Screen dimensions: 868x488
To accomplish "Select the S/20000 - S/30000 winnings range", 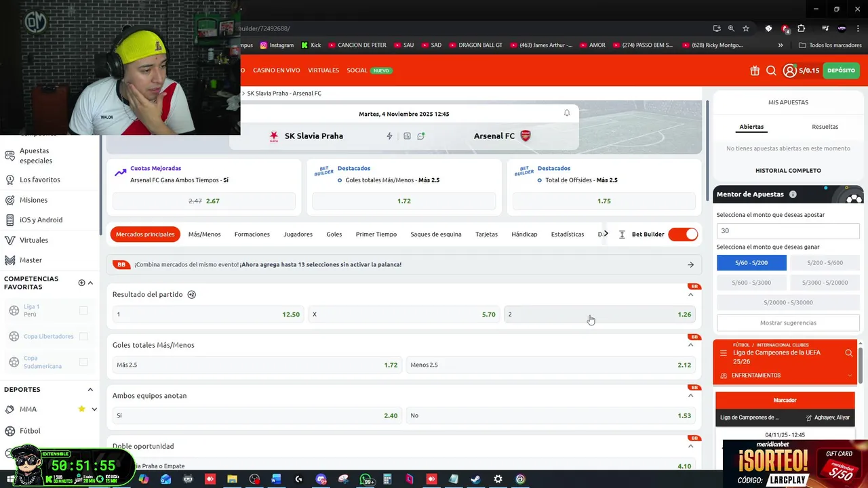I will 788,303.
